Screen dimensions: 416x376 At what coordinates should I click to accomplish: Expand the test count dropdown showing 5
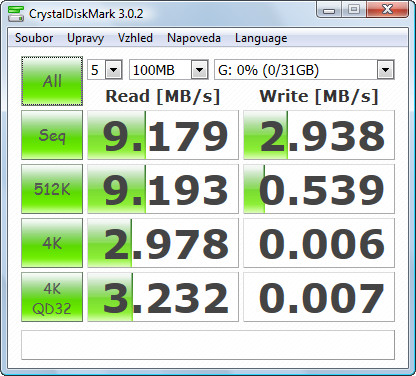(x=114, y=70)
